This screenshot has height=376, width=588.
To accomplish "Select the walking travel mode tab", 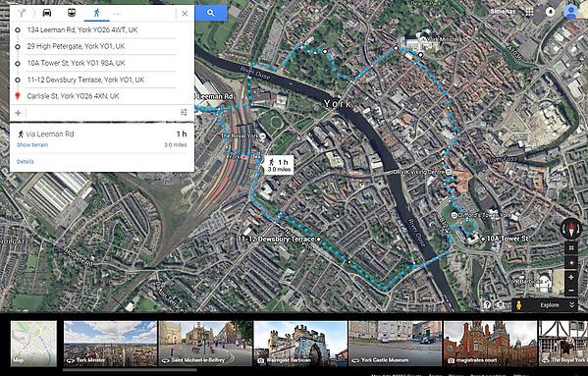I will click(x=97, y=13).
